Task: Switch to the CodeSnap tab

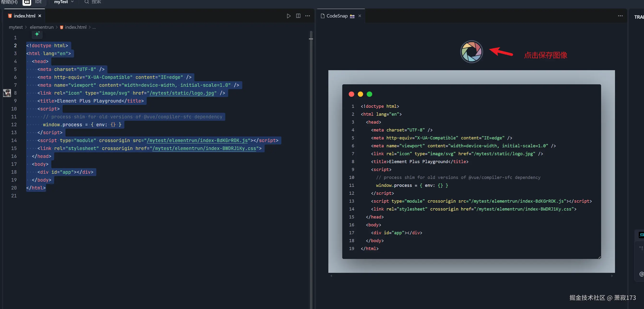Action: (337, 16)
